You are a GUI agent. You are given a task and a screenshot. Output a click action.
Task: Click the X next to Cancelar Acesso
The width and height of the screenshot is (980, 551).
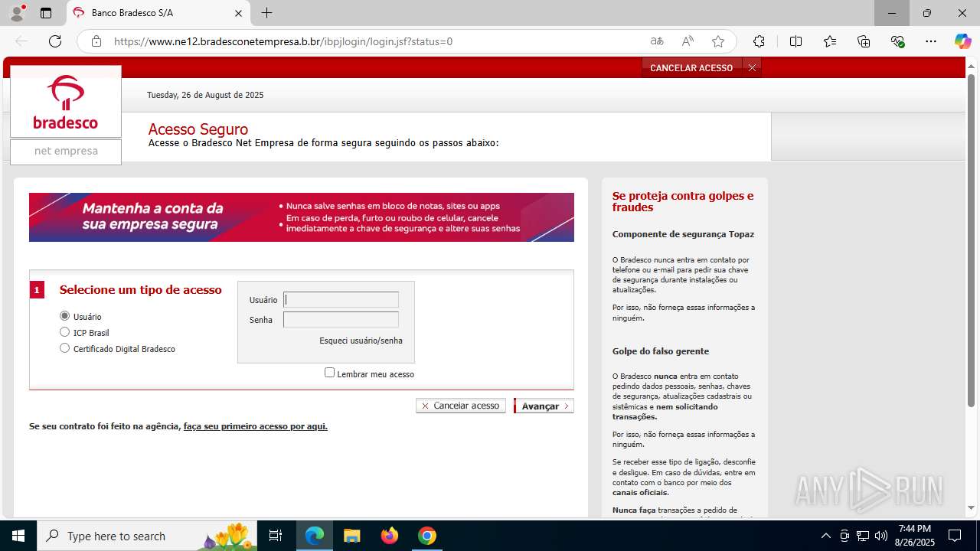pyautogui.click(x=752, y=68)
